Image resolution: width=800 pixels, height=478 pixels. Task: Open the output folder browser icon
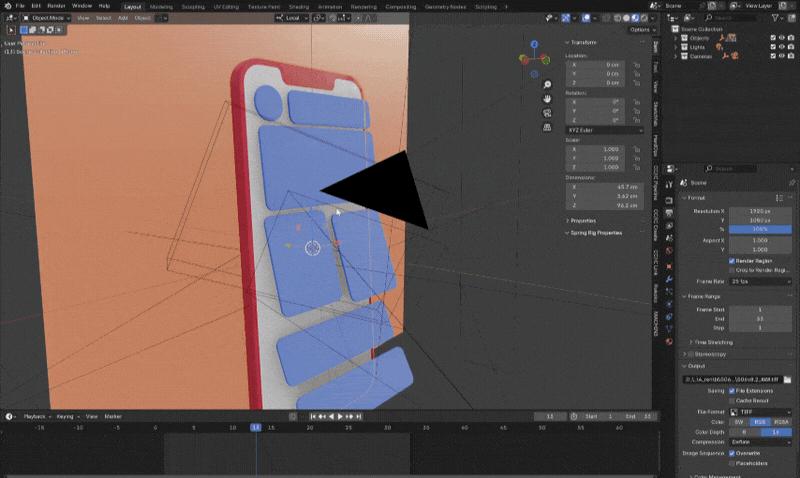click(x=789, y=380)
